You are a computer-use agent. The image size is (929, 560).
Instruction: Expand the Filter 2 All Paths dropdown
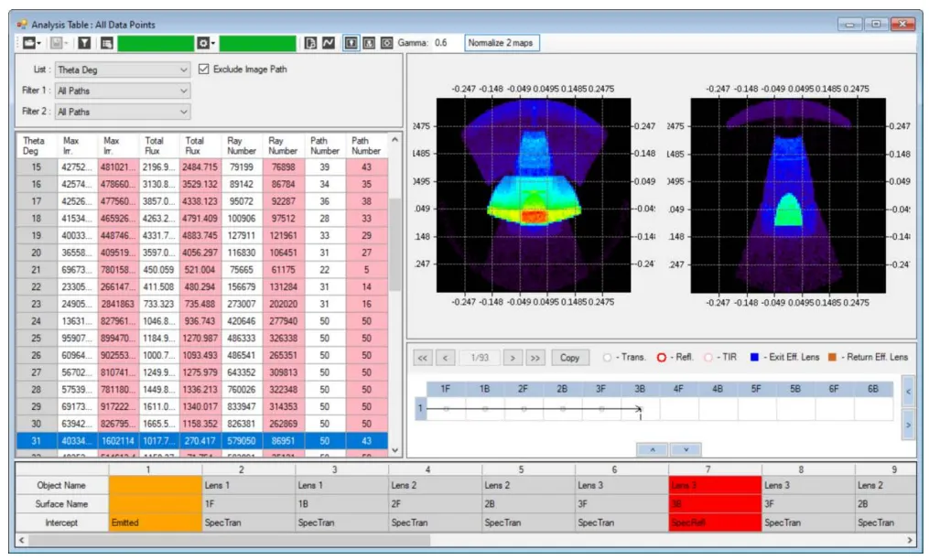pos(123,112)
